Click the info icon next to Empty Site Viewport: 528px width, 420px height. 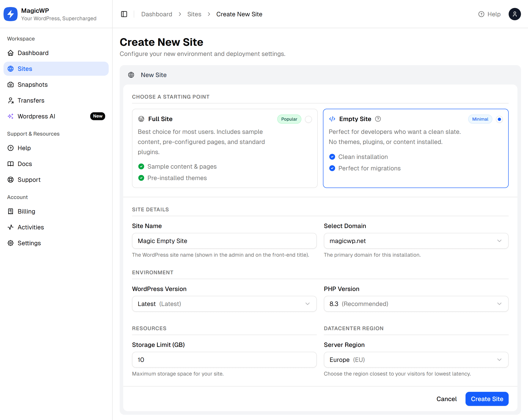[378, 119]
